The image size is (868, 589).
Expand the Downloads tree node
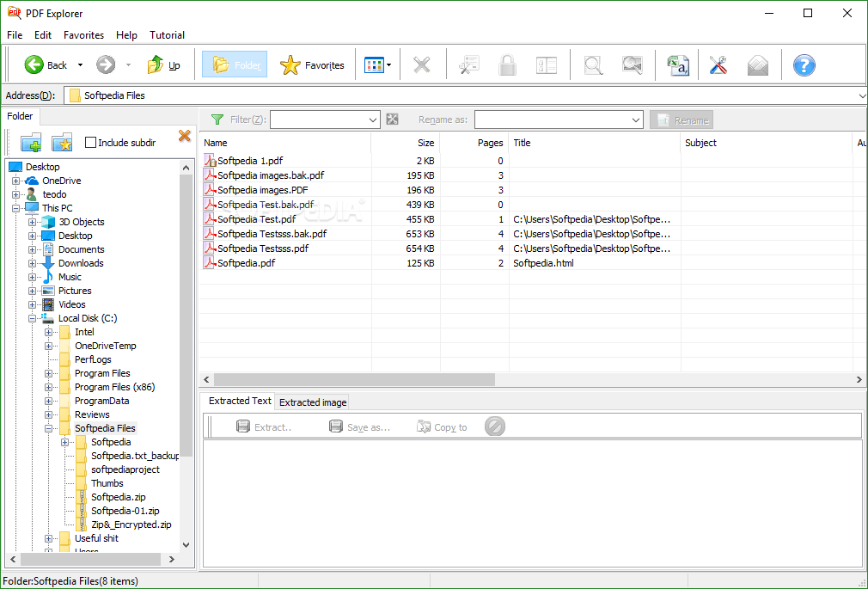[31, 263]
